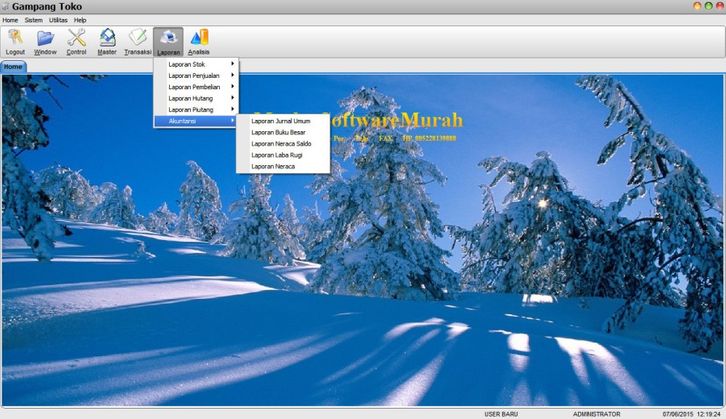The width and height of the screenshot is (726, 419).
Task: Expand the Laporan Piutang submenu
Action: 196,110
